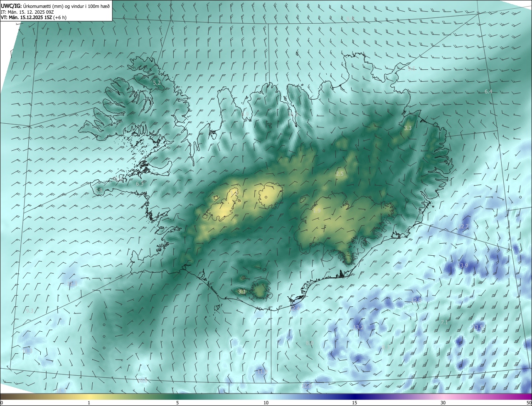Viewport: 532px width, 406px height.
Task: Click the 6.3 value label on the western peninsula
Action: (140, 183)
